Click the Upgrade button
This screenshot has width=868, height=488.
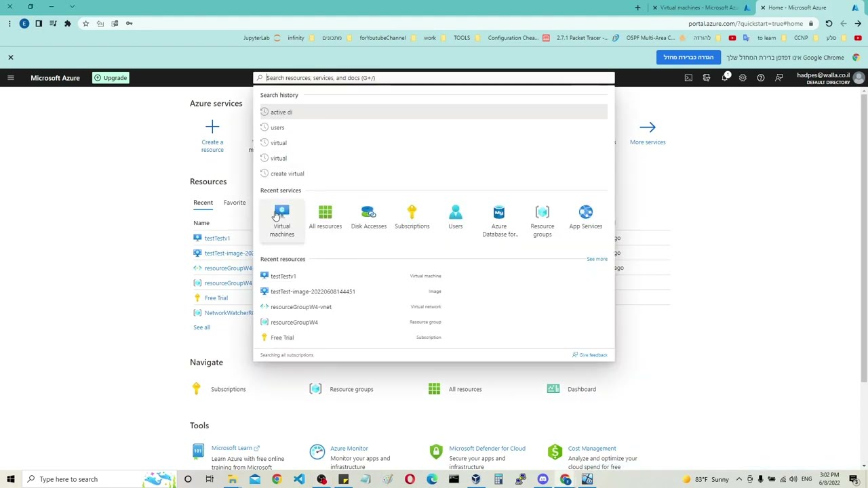click(x=111, y=78)
